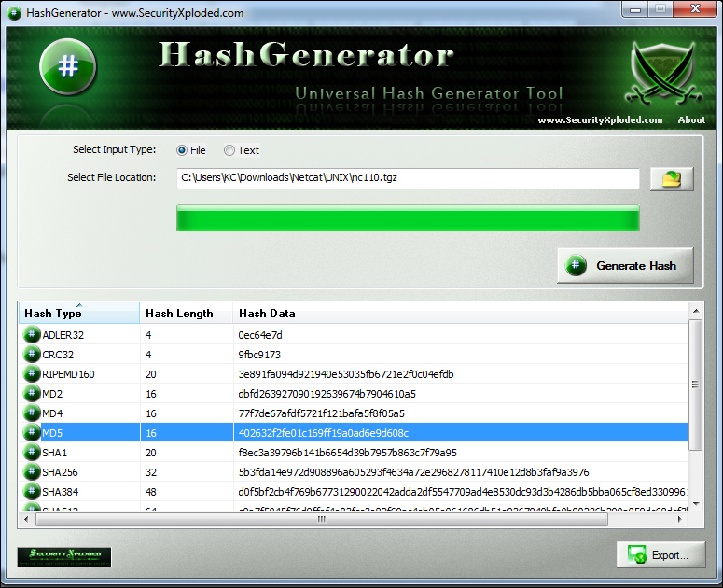Select the SHA256 hash type text
This screenshot has height=588, width=723.
60,472
